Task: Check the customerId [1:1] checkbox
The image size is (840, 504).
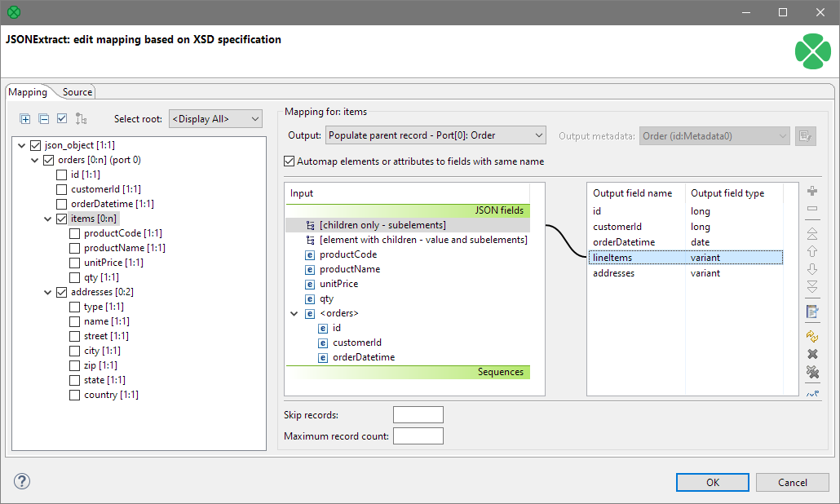Action: pos(62,189)
